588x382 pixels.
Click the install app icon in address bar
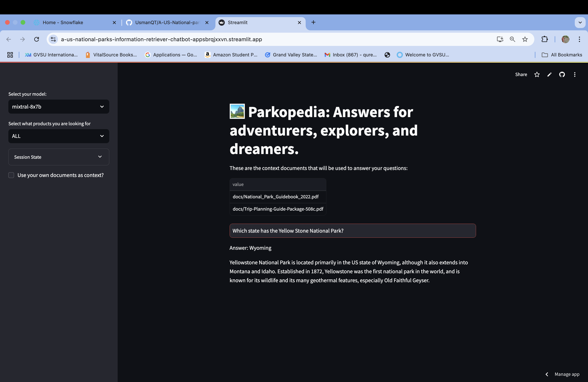pyautogui.click(x=500, y=39)
